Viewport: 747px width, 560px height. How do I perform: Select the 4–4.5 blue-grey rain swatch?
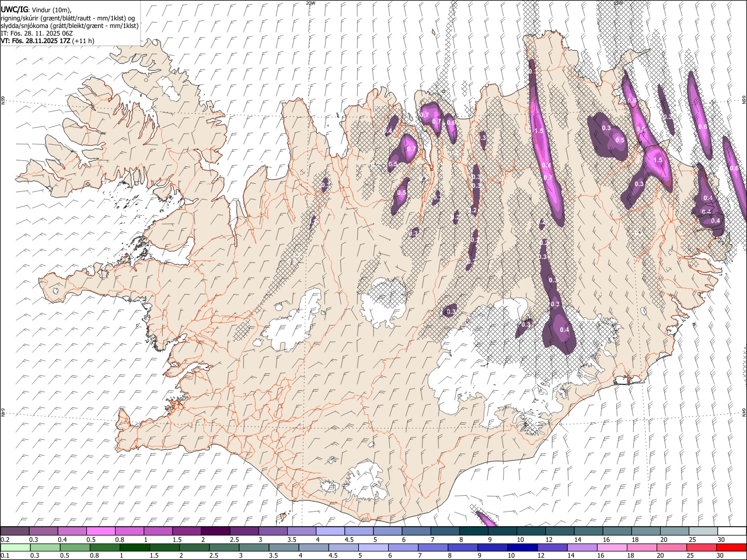pyautogui.click(x=313, y=548)
